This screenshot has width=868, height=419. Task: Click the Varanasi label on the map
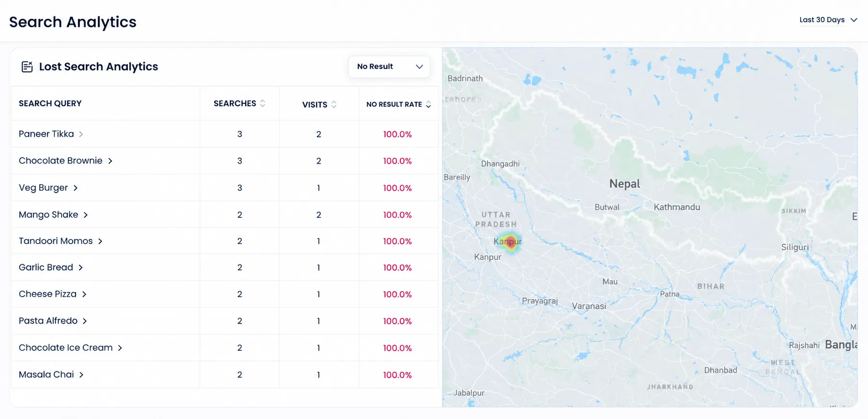(x=589, y=306)
